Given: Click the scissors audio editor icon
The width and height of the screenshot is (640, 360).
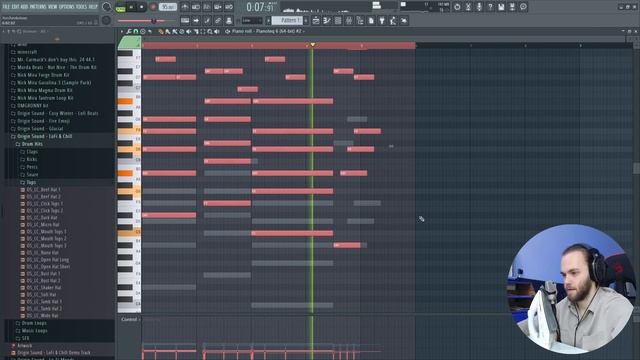Looking at the screenshot, I should [468, 7].
